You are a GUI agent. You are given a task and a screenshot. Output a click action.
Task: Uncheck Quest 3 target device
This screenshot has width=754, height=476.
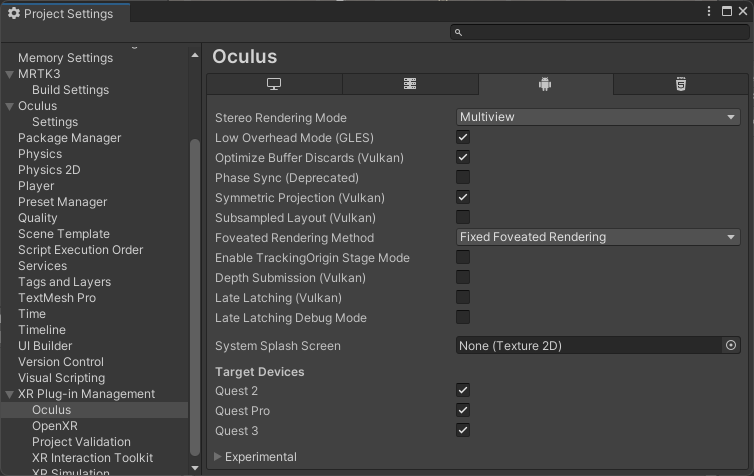pos(463,430)
